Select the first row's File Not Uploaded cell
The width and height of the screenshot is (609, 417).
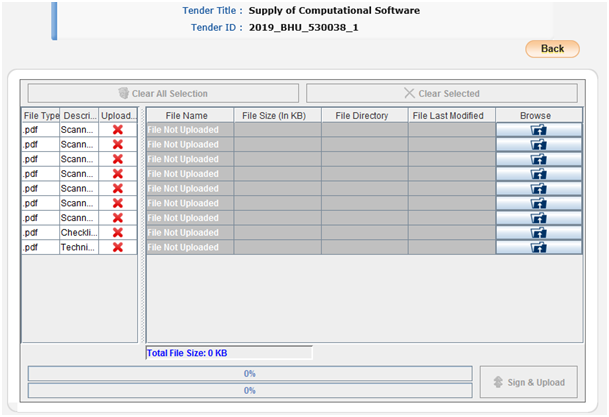(x=190, y=130)
